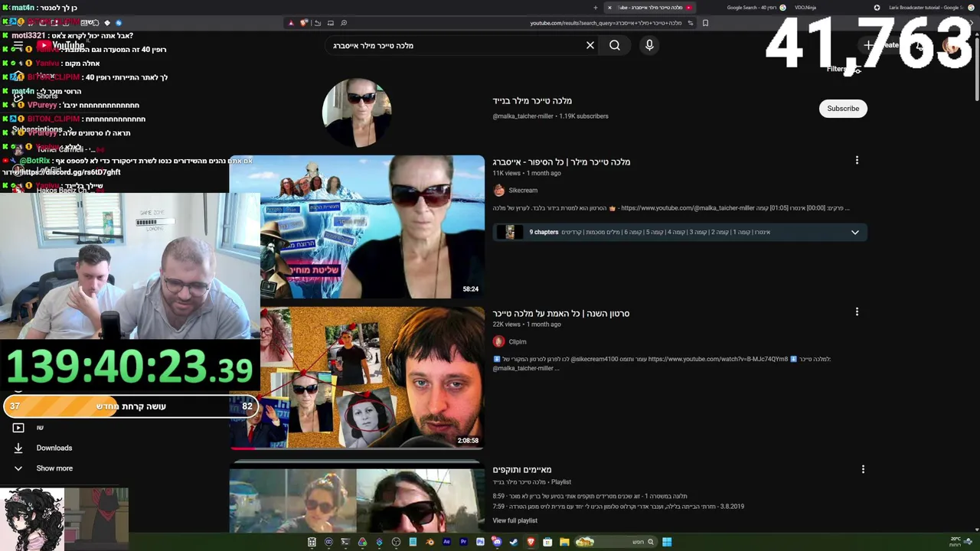The image size is (980, 551).
Task: Click the sidebar playlist icon above Downloads
Action: click(18, 428)
